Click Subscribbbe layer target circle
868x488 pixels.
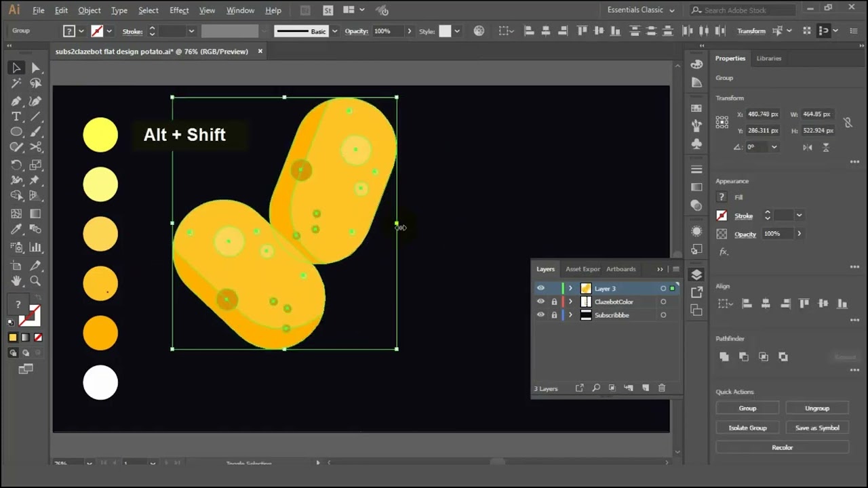(x=663, y=314)
